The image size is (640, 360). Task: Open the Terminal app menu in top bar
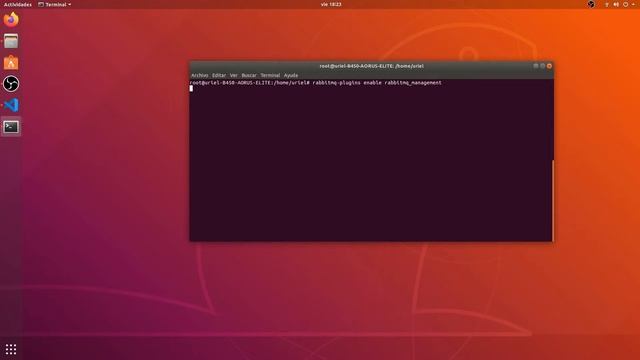pyautogui.click(x=55, y=4)
